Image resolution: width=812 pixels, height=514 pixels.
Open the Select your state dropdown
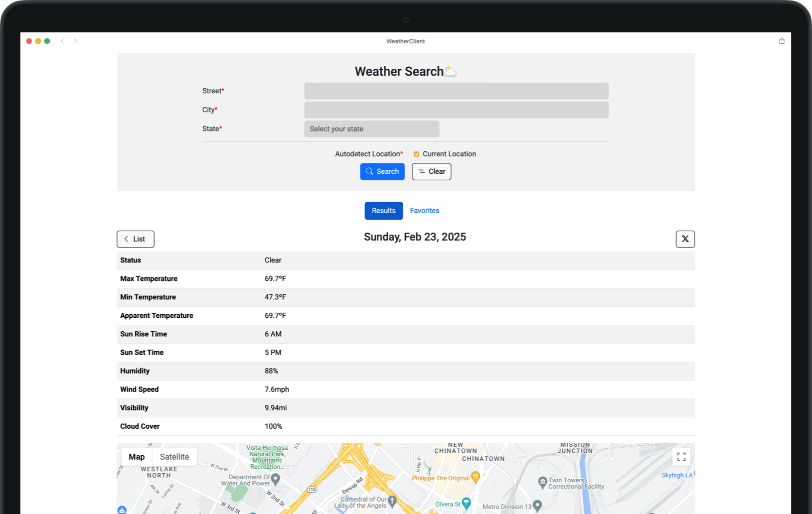[371, 128]
